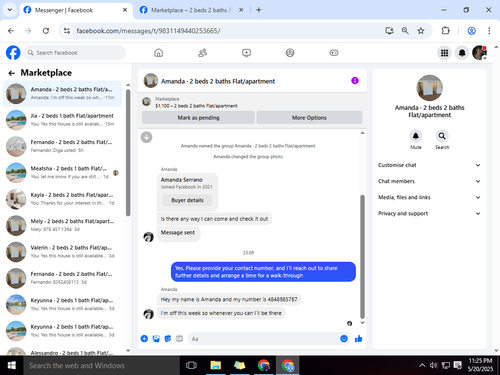500x375 pixels.
Task: Go to the Home feed icon
Action: click(159, 53)
